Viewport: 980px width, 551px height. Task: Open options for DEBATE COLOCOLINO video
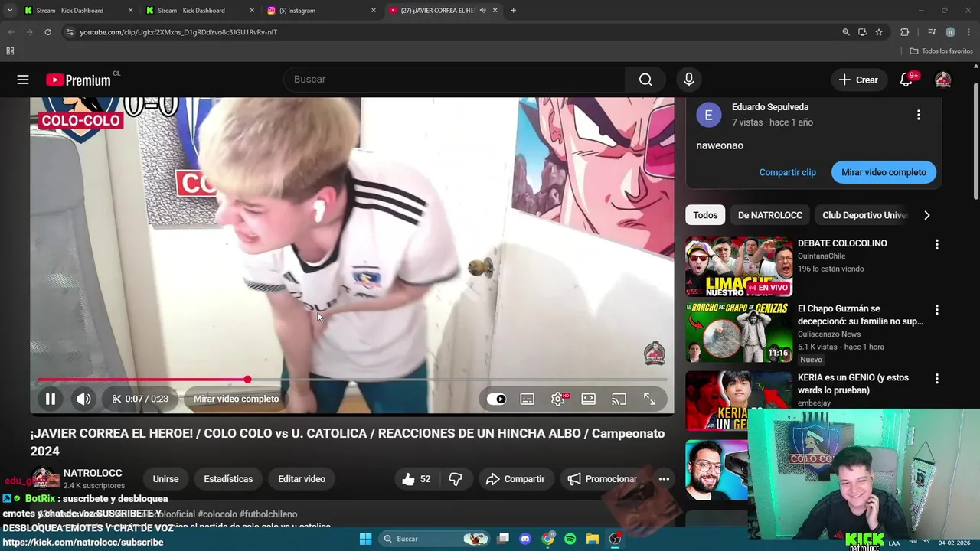tap(936, 244)
